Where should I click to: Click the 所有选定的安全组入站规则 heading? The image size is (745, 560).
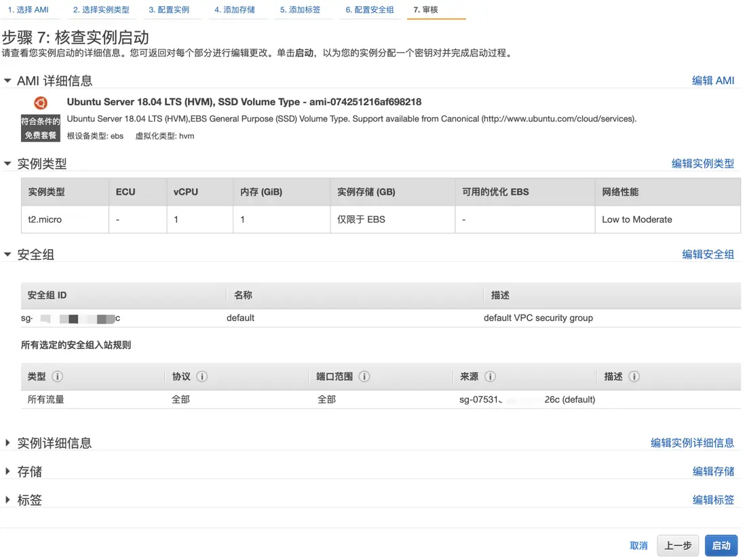(75, 345)
